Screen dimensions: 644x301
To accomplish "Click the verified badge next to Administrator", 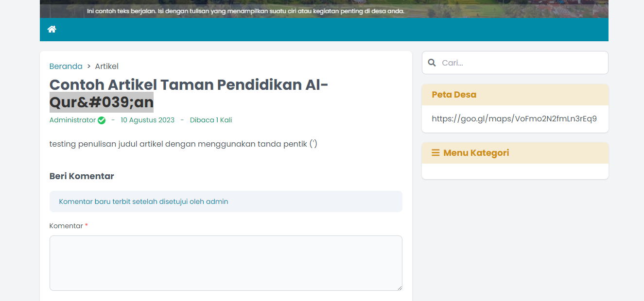I will coord(101,120).
